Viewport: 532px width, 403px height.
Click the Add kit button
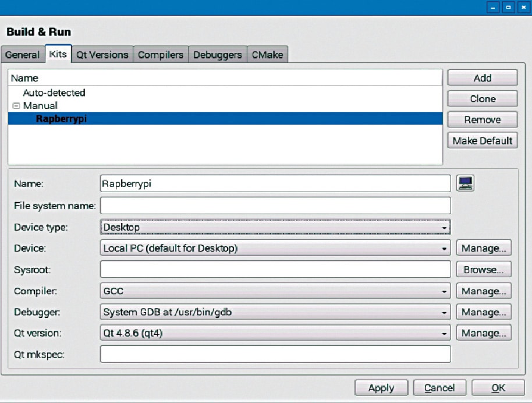(482, 78)
